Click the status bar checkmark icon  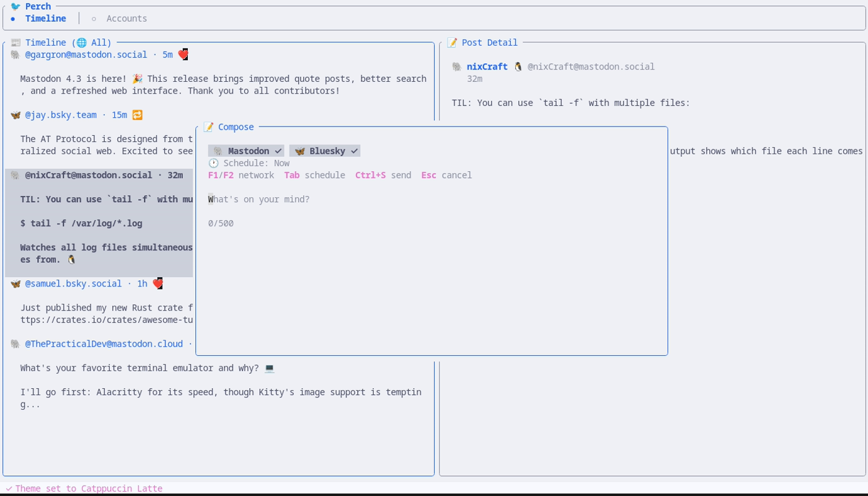pos(8,489)
